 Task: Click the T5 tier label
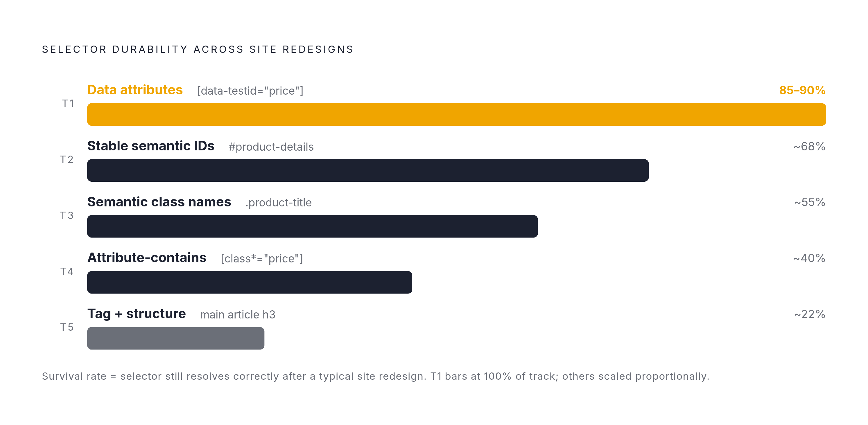pos(67,327)
